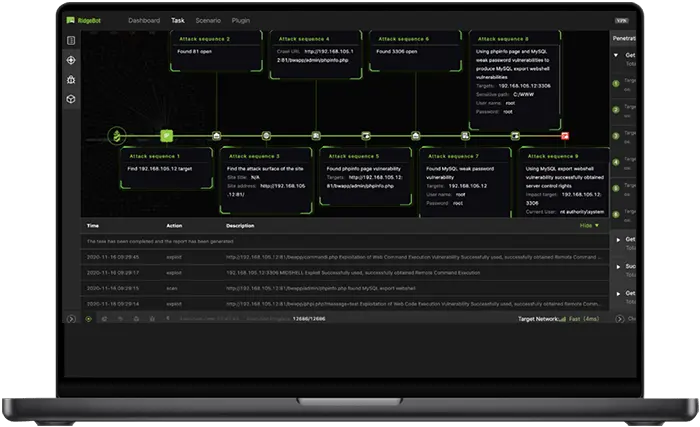Image resolution: width=700 pixels, height=427 pixels.
Task: Click the Penetration panel header on the right
Action: tap(624, 38)
